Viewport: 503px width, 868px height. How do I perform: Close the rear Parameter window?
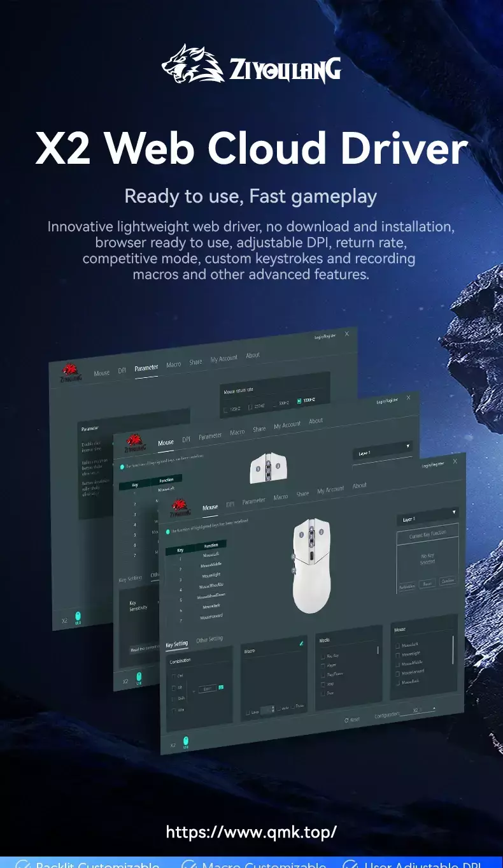click(x=347, y=334)
